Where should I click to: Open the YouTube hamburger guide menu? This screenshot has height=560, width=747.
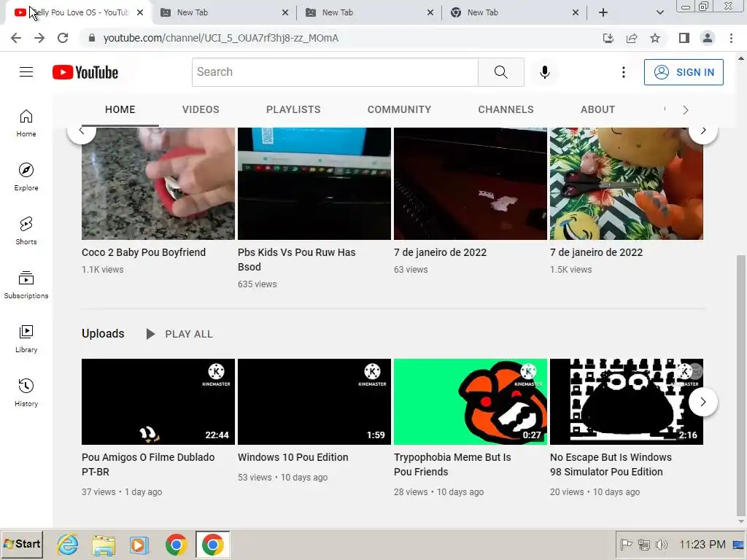tap(26, 72)
